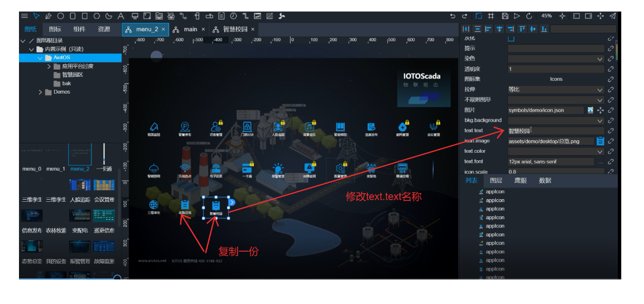Screen dimensions: 644x304
Task: Select the arrow pointer tool
Action: coord(36,16)
